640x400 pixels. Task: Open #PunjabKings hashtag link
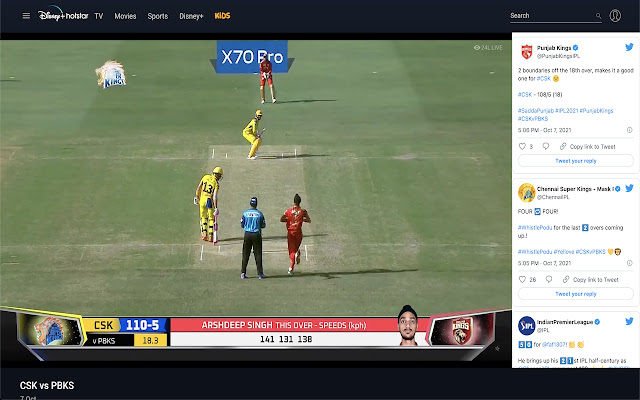[596, 111]
